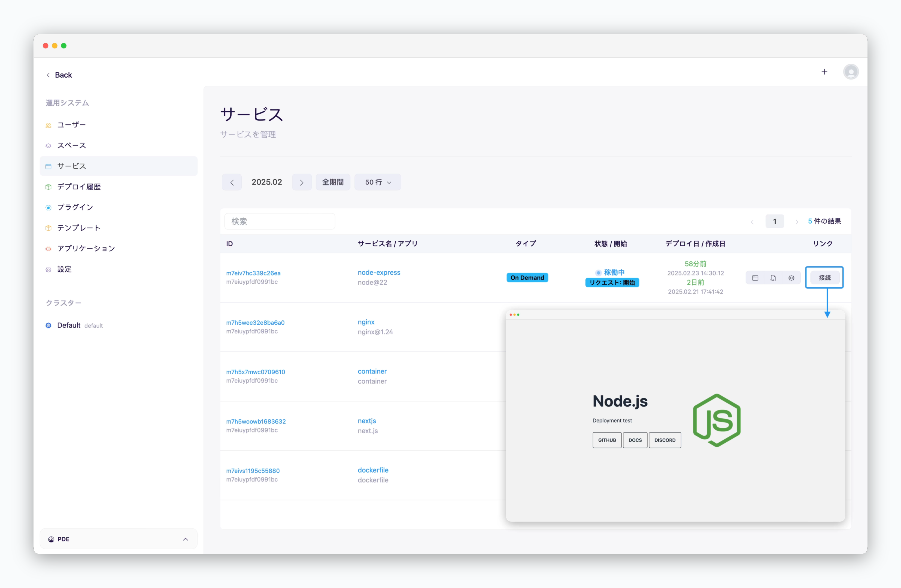Open node-express service window icon
This screenshot has height=588, width=901.
[x=755, y=278]
